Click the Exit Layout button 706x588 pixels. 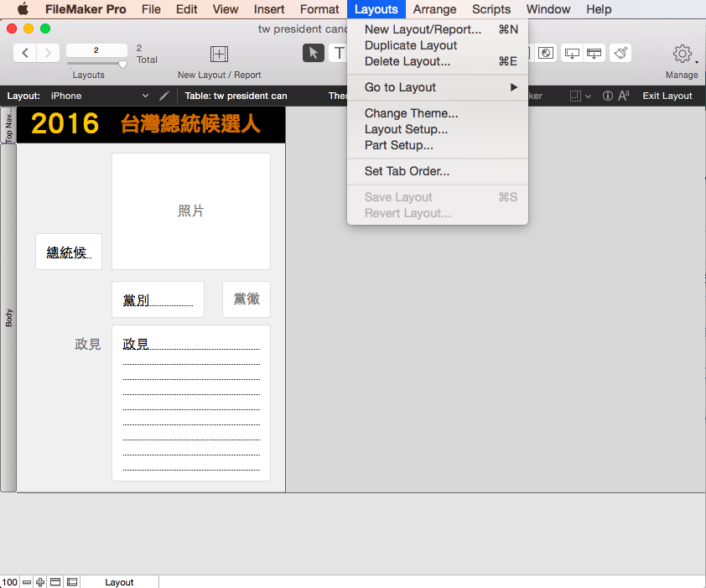(667, 96)
